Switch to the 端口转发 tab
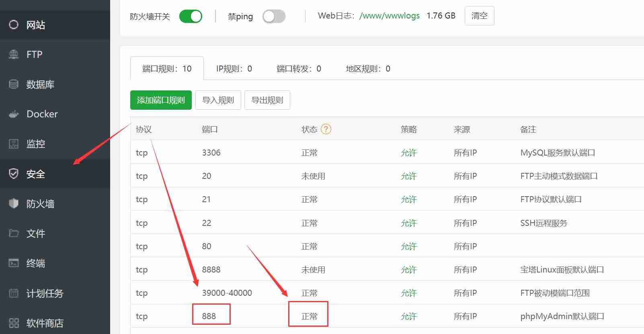 [x=299, y=69]
